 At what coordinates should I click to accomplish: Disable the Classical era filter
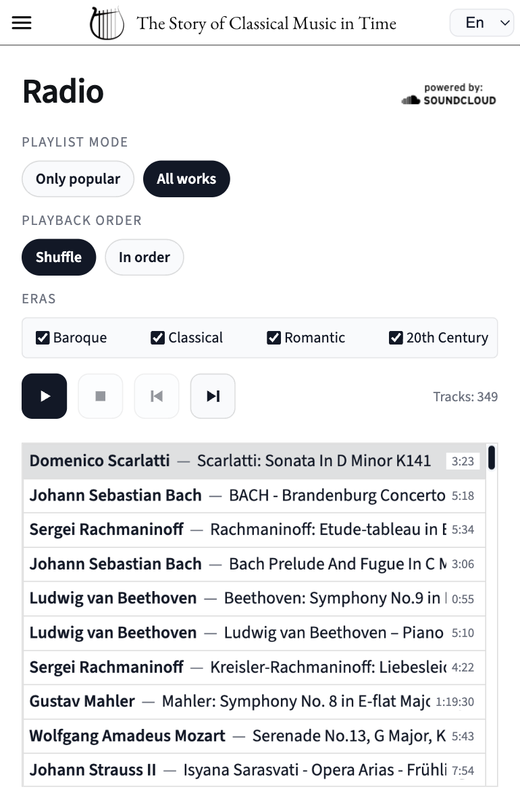(x=157, y=337)
